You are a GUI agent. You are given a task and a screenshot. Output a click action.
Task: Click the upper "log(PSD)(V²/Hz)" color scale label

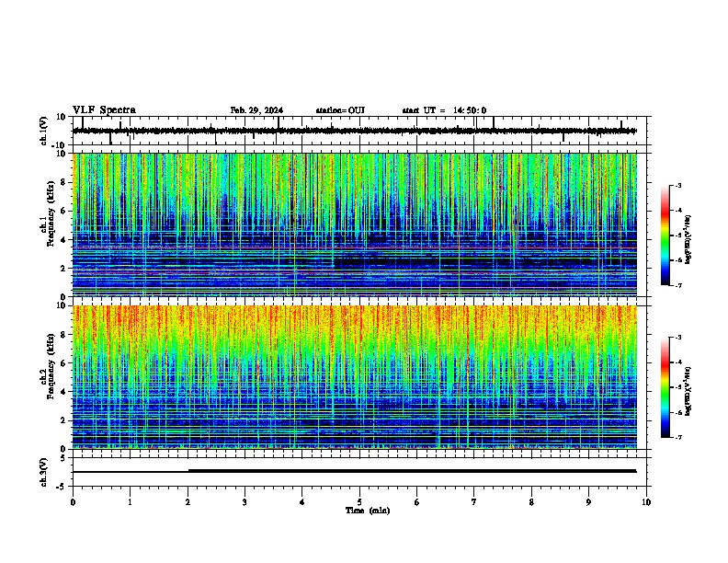point(688,240)
